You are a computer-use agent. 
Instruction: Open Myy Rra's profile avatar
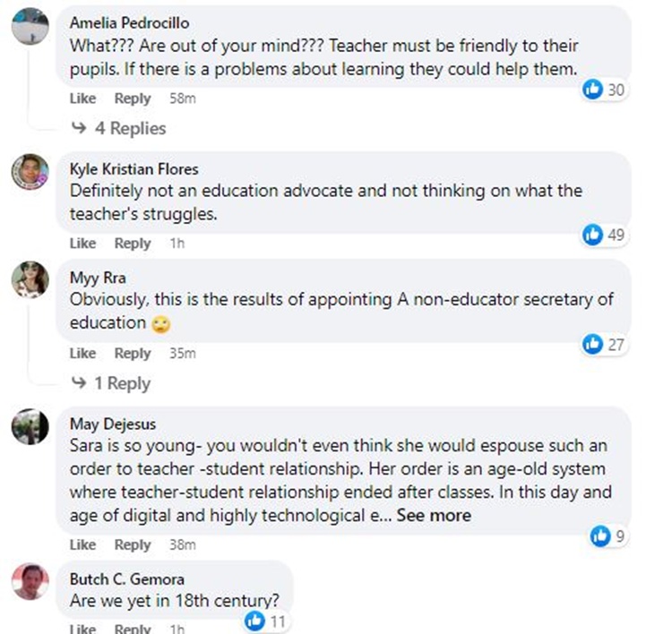point(30,279)
